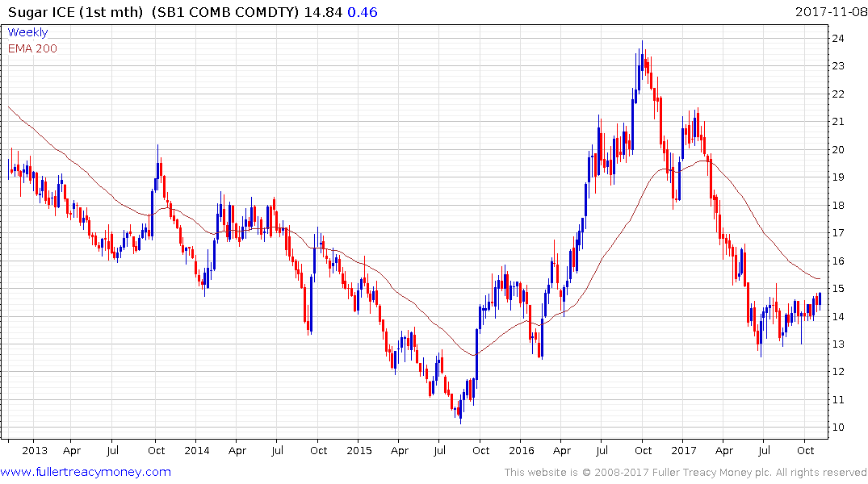The height and width of the screenshot is (484, 868).
Task: Click the y-axis label 23
Action: pos(838,66)
